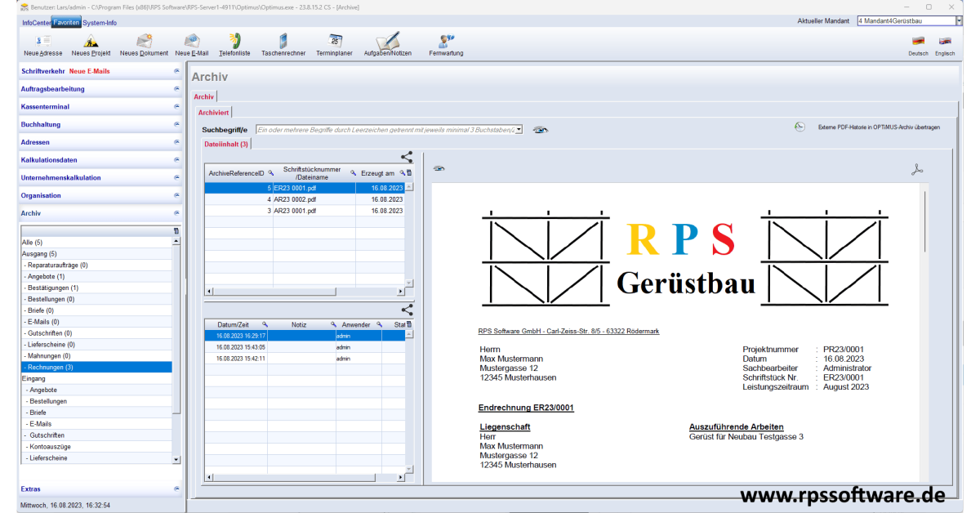
Task: Switch language to Englisch flag
Action: tap(945, 41)
